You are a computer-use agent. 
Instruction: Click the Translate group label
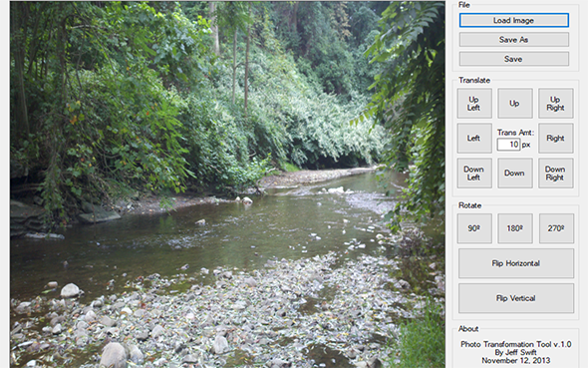474,80
